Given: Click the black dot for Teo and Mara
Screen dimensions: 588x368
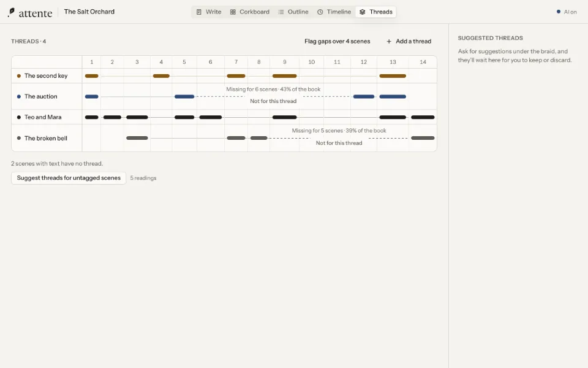Looking at the screenshot, I should click(x=19, y=117).
